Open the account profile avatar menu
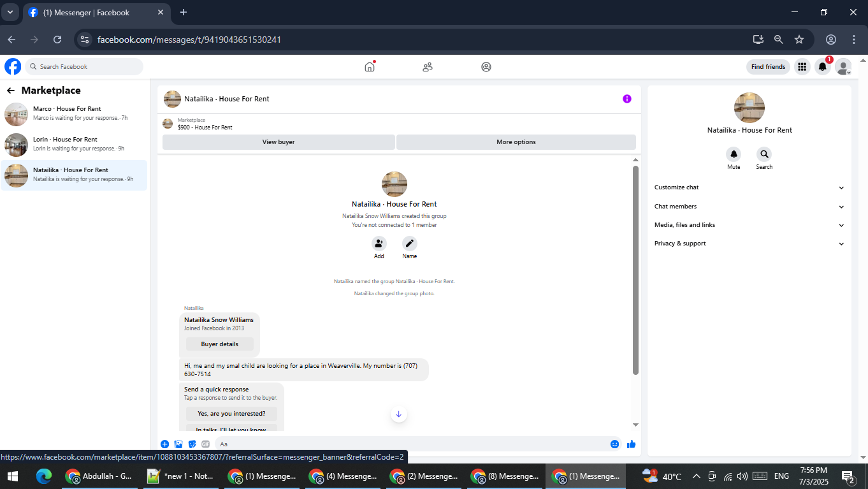This screenshot has width=868, height=489. (843, 66)
